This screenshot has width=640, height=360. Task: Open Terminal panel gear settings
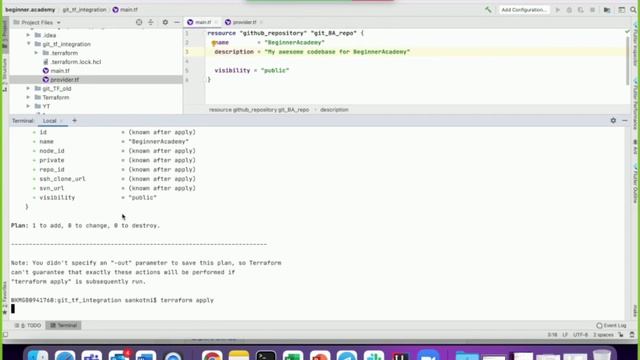(x=613, y=120)
